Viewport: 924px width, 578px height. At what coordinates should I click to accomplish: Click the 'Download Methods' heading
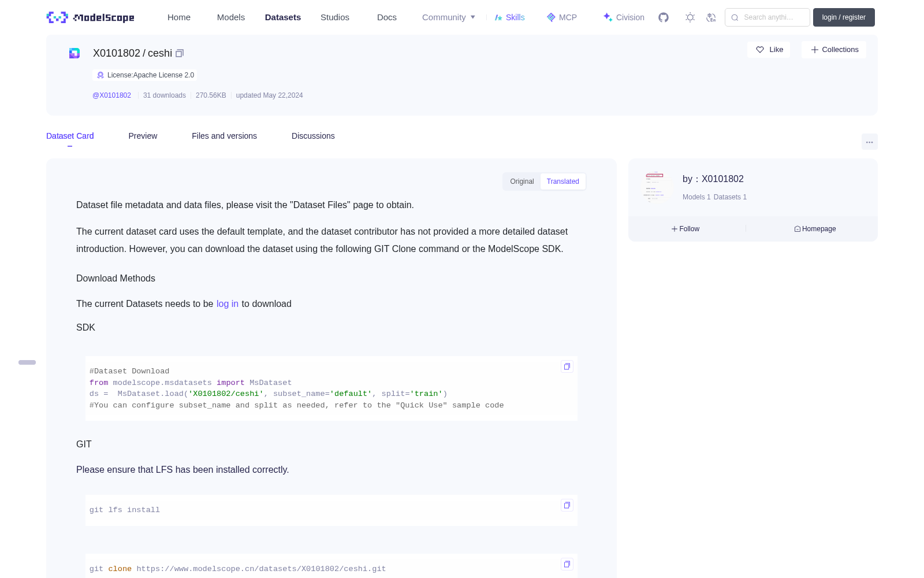click(115, 279)
